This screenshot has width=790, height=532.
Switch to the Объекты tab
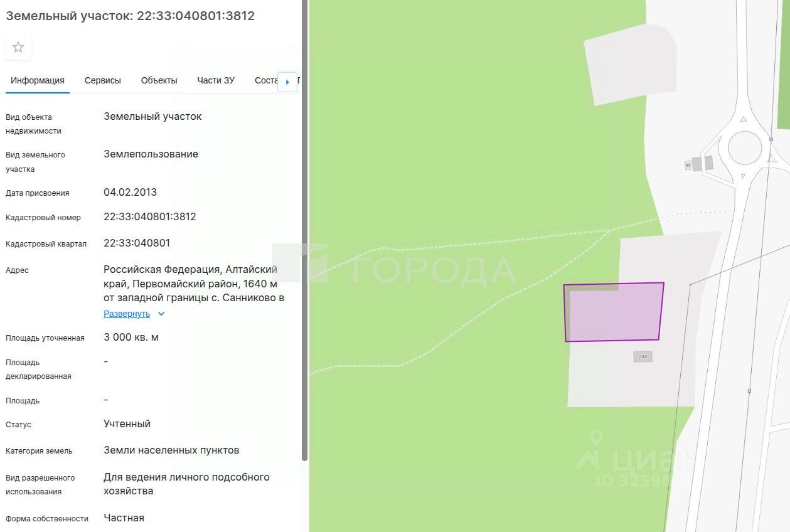pyautogui.click(x=159, y=80)
